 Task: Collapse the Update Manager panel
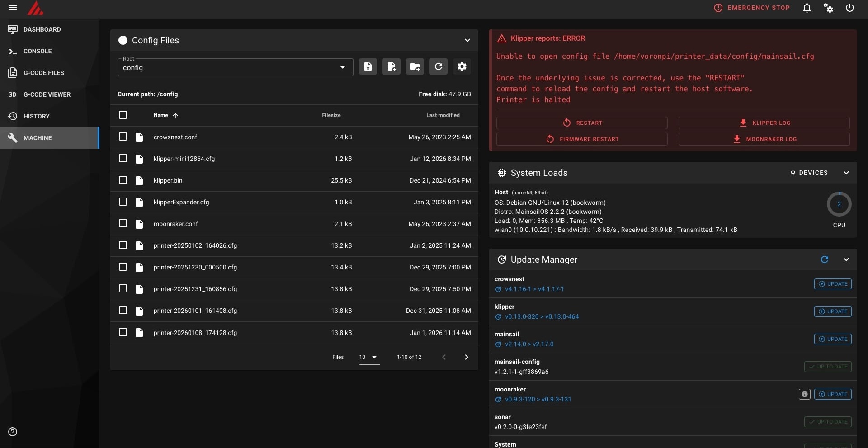click(x=846, y=259)
